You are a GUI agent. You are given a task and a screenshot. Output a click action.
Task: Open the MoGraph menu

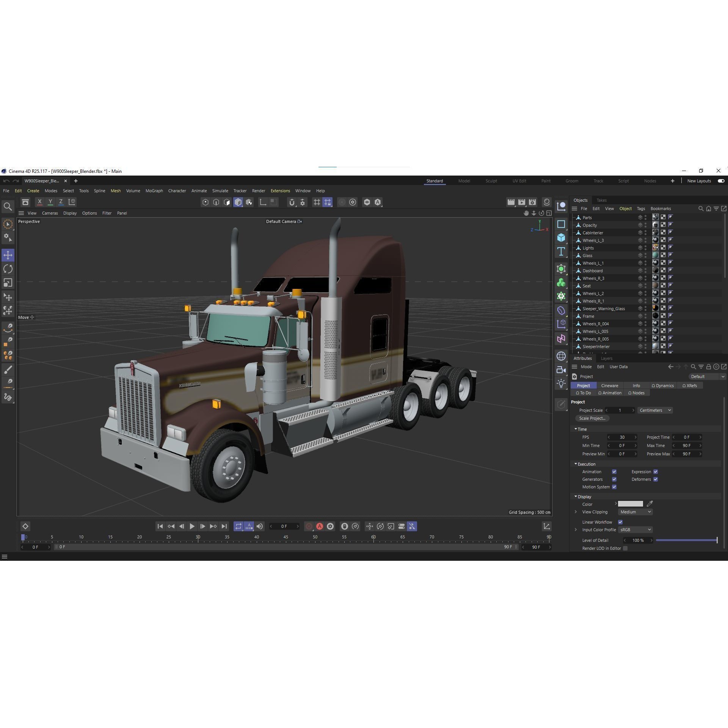click(x=154, y=191)
